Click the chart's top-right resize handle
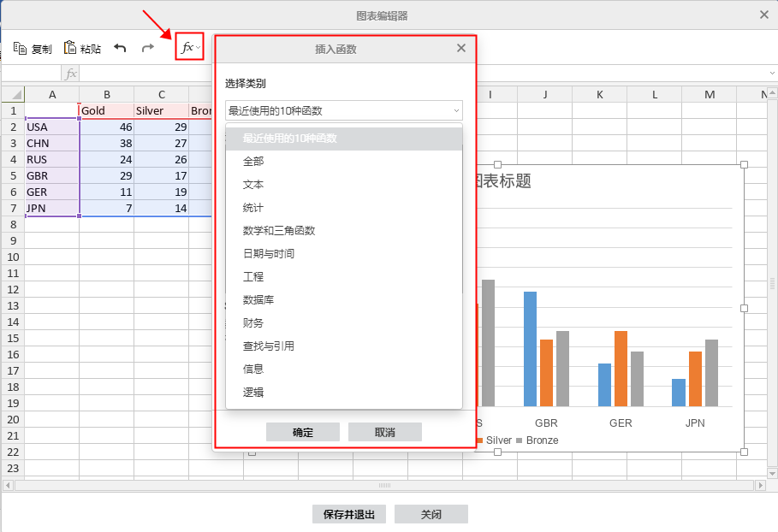The image size is (778, 532). [744, 164]
